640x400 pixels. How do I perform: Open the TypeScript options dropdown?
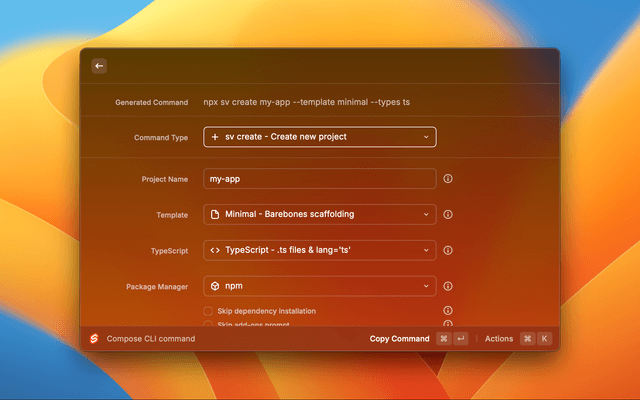click(x=320, y=250)
